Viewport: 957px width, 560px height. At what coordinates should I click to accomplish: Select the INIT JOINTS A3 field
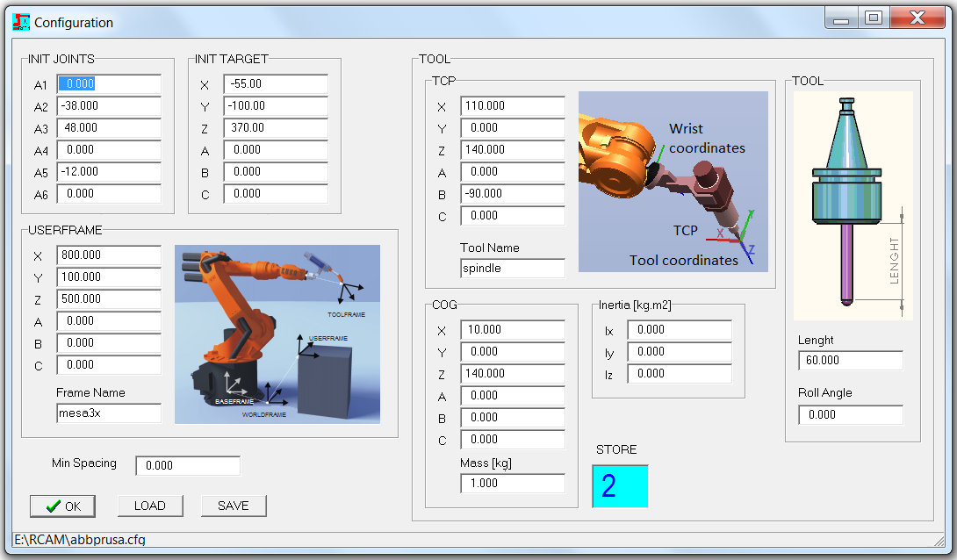[x=109, y=128]
